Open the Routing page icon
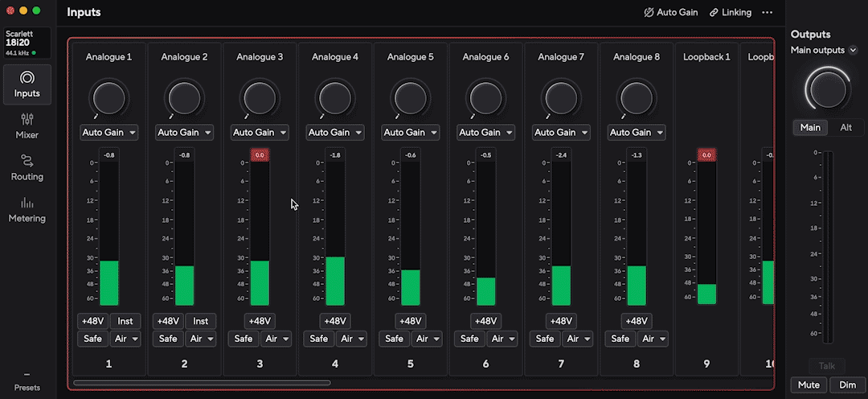The height and width of the screenshot is (399, 868). click(27, 161)
